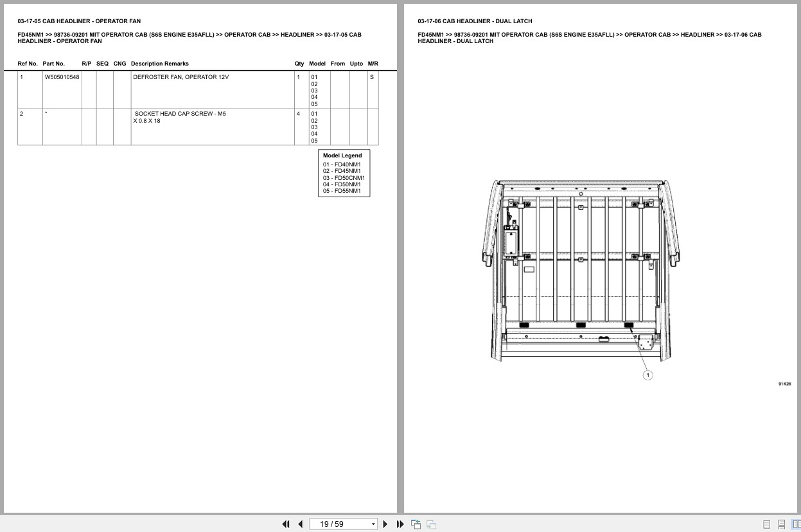Switch to two-page facing view
The width and height of the screenshot is (801, 532).
[x=797, y=524]
